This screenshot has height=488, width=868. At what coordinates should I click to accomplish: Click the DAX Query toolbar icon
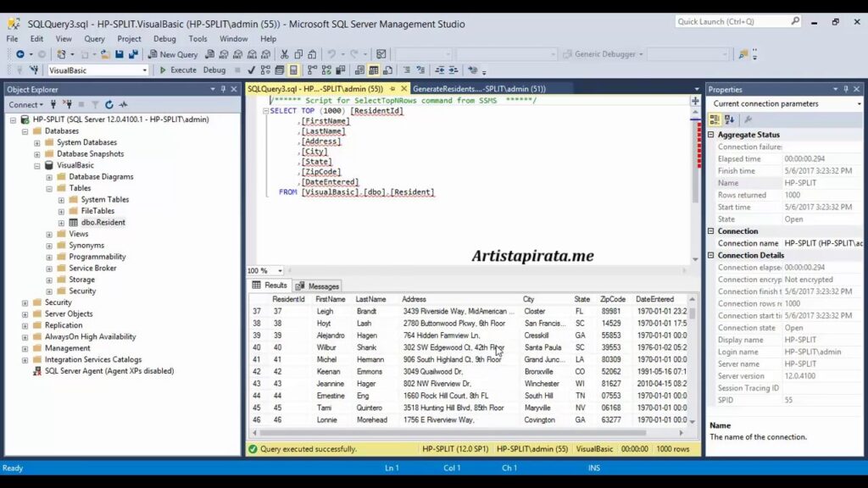tap(265, 54)
